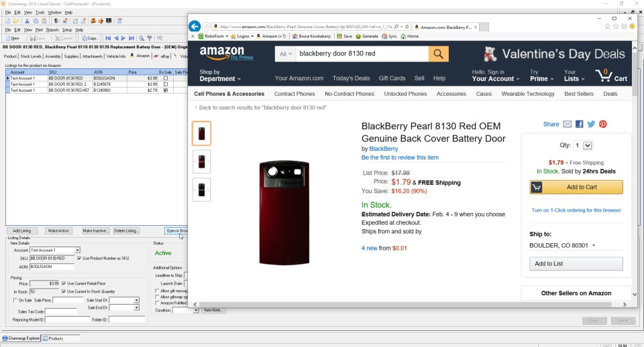Switch to the Stock Levels tab

point(31,56)
